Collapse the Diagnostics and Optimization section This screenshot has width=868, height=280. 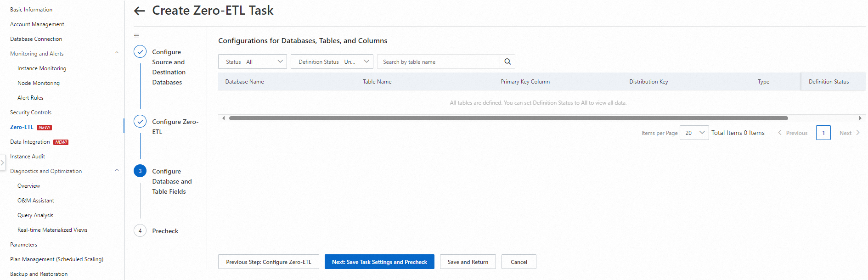(x=117, y=171)
